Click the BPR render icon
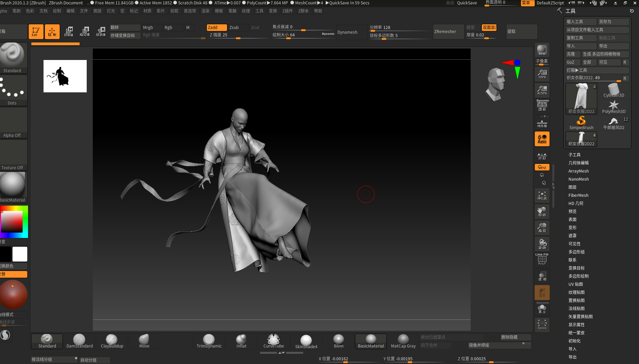 point(542,50)
